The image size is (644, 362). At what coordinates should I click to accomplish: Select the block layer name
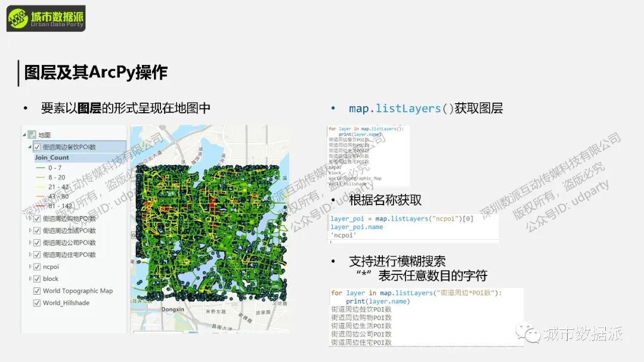pyautogui.click(x=51, y=279)
